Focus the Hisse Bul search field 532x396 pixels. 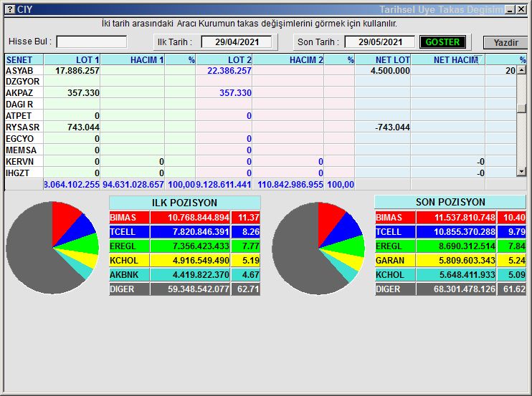click(92, 42)
